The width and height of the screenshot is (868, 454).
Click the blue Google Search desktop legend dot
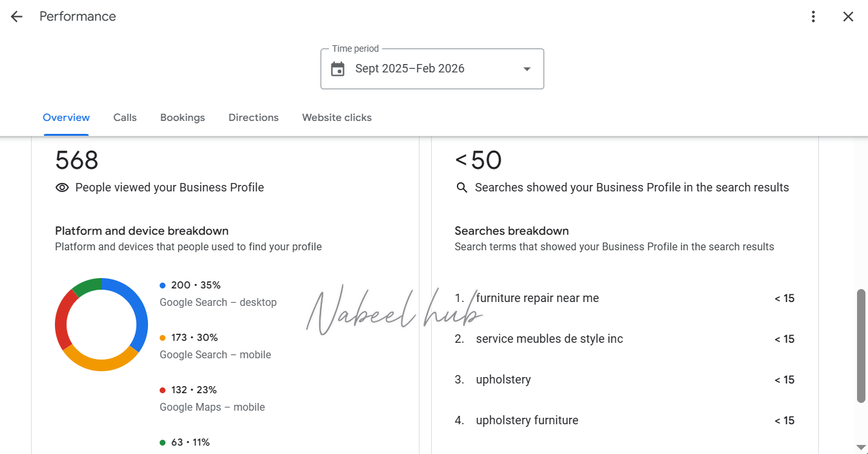point(163,285)
